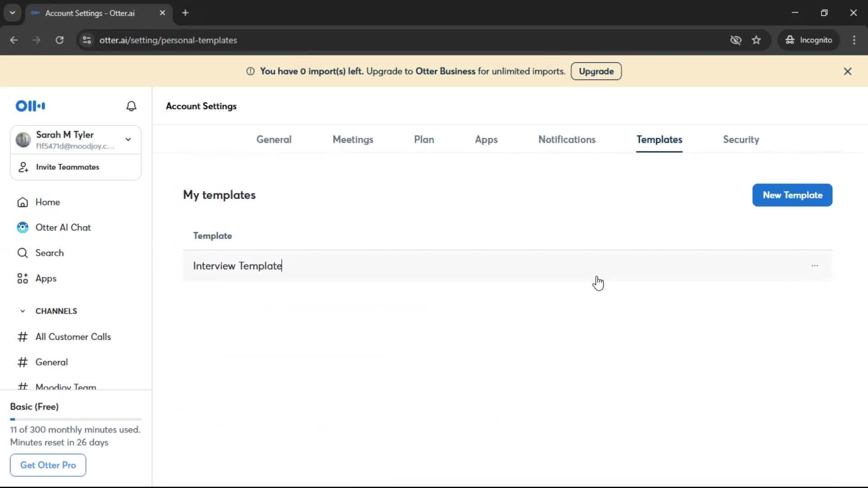The width and height of the screenshot is (868, 488).
Task: Click Get Otter Pro button
Action: pos(48,465)
